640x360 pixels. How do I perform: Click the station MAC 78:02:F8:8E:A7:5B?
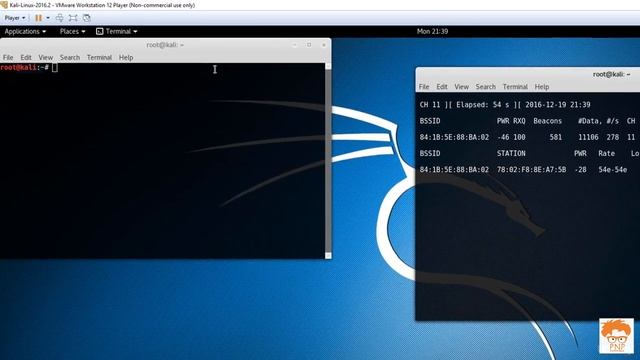click(531, 170)
